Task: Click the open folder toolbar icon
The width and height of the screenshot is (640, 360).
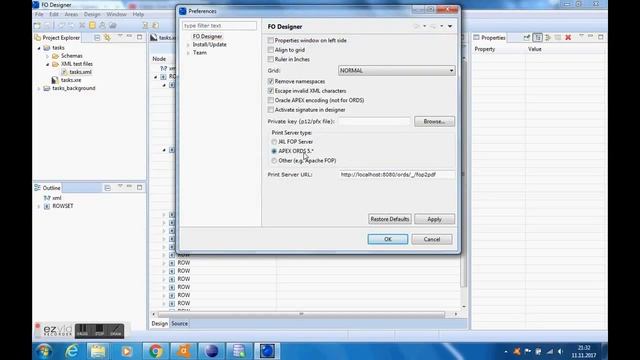Action: tap(113, 25)
